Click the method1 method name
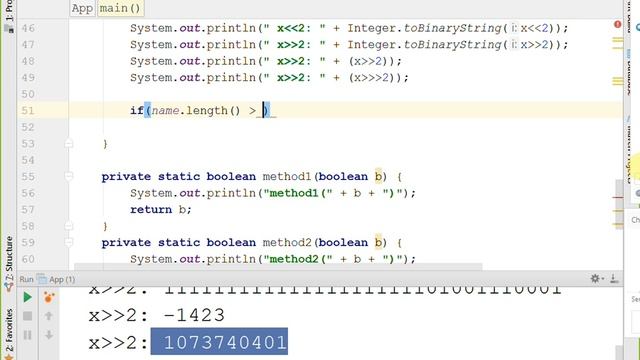640x360 pixels. [x=287, y=176]
